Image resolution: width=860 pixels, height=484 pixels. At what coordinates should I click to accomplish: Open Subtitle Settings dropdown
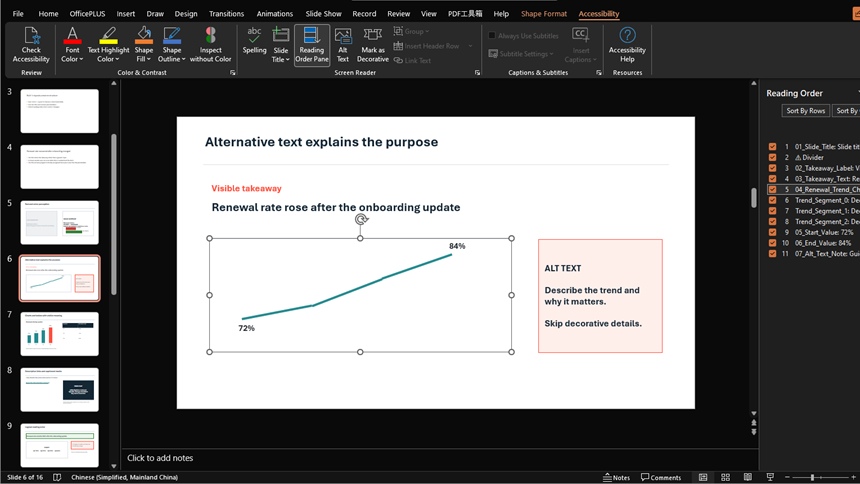(551, 54)
